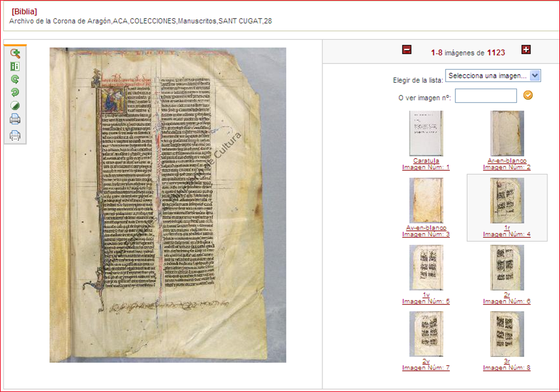This screenshot has height=392, width=560.
Task: Follow the 'Av-en-blanco Imagen Núm: 3' link
Action: [426, 231]
